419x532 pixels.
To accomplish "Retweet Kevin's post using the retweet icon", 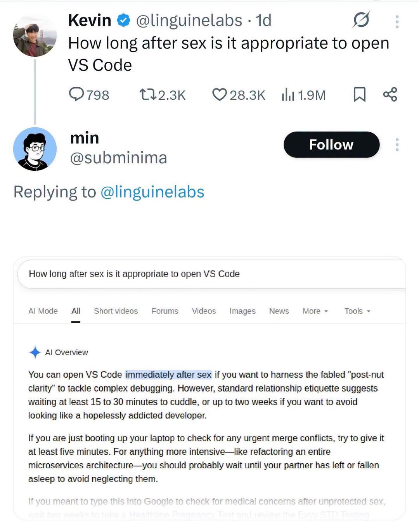I will click(148, 94).
